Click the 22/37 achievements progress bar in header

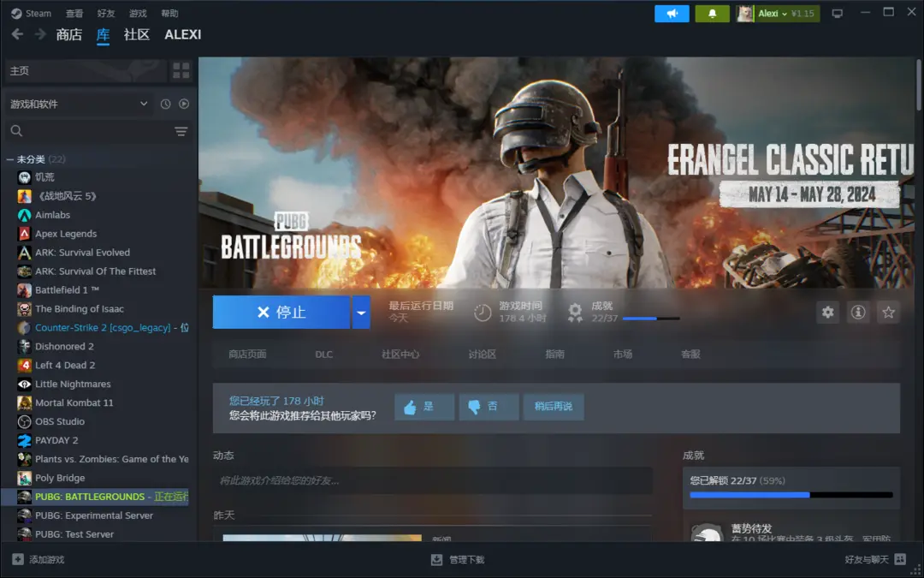(x=650, y=319)
